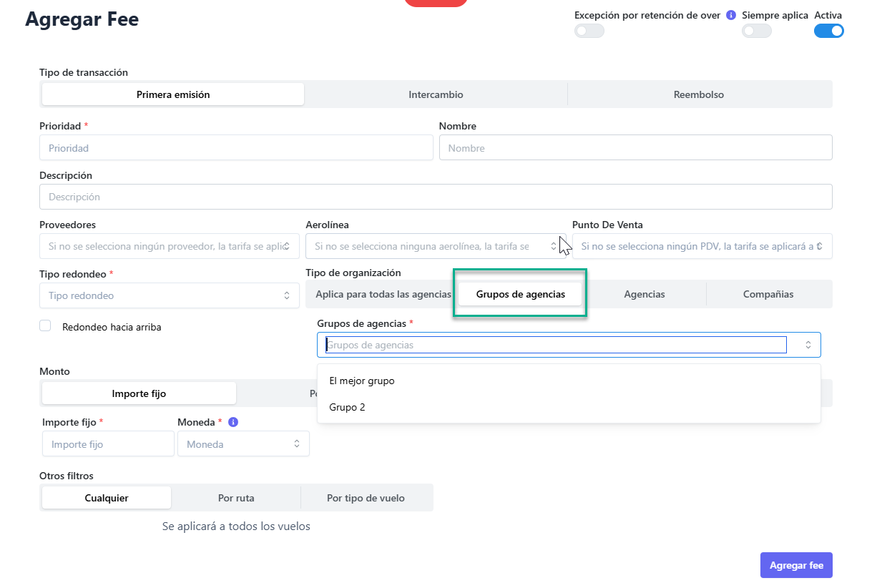Turn off the Activa toggle
872x588 pixels.
(x=828, y=31)
